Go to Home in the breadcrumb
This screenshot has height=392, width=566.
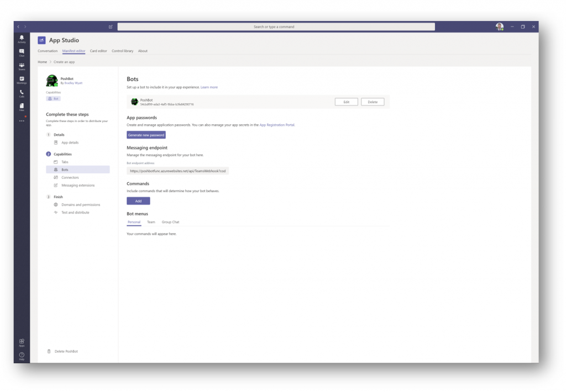pos(42,62)
